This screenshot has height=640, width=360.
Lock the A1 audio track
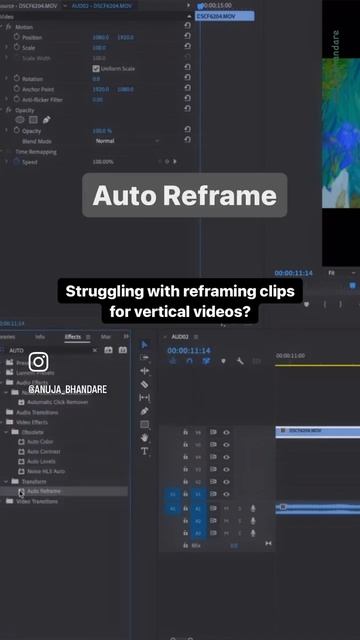click(x=185, y=509)
